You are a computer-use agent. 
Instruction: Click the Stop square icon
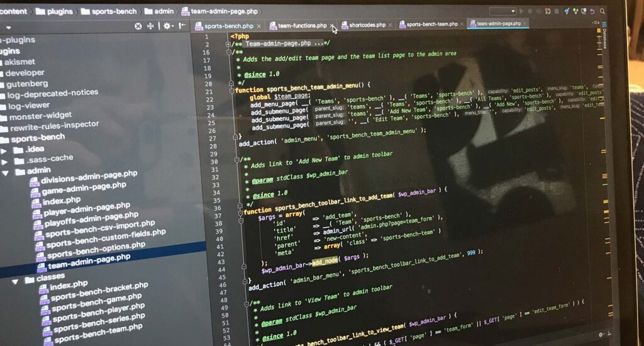(x=557, y=11)
